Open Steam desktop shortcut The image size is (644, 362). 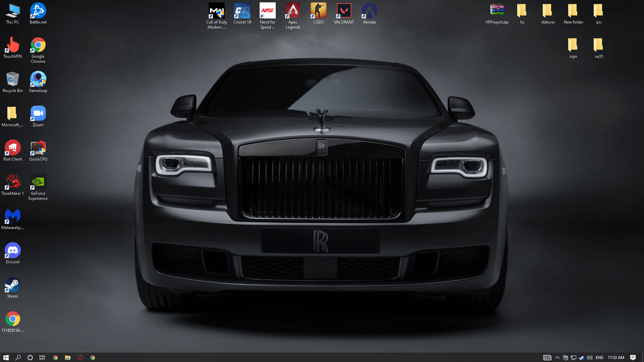(x=12, y=288)
